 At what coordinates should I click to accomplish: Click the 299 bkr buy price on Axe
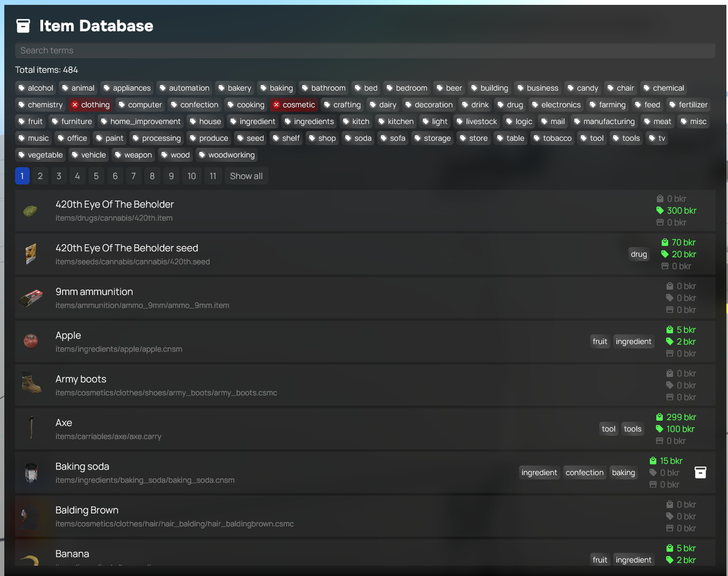pos(676,417)
